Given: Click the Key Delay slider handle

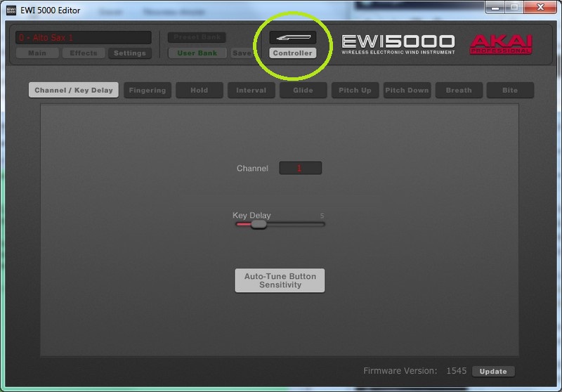Looking at the screenshot, I should point(259,224).
